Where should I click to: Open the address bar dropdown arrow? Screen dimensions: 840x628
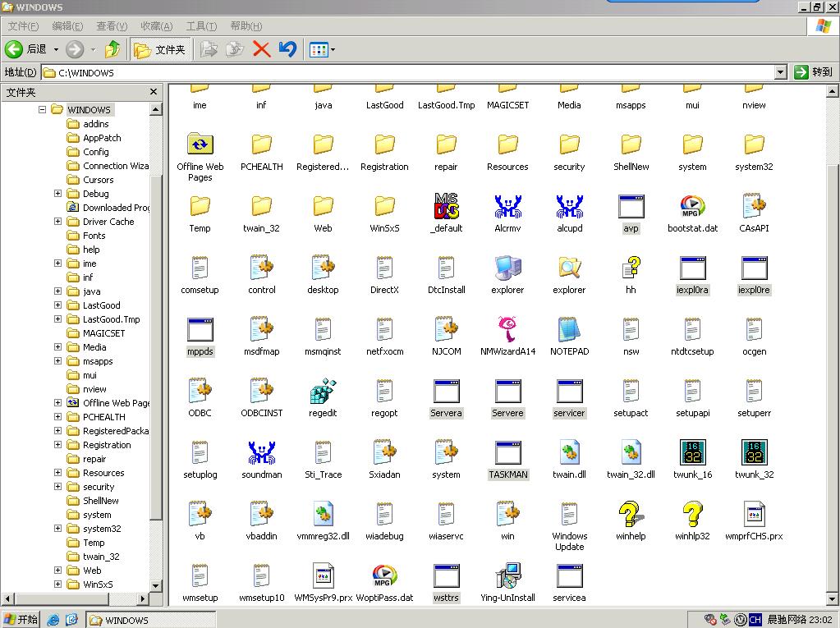point(780,72)
